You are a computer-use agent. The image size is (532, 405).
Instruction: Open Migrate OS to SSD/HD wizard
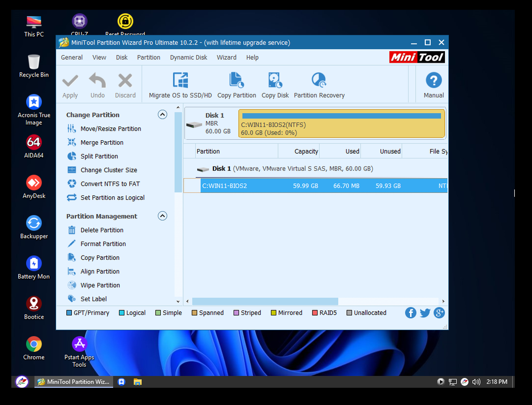(x=180, y=85)
